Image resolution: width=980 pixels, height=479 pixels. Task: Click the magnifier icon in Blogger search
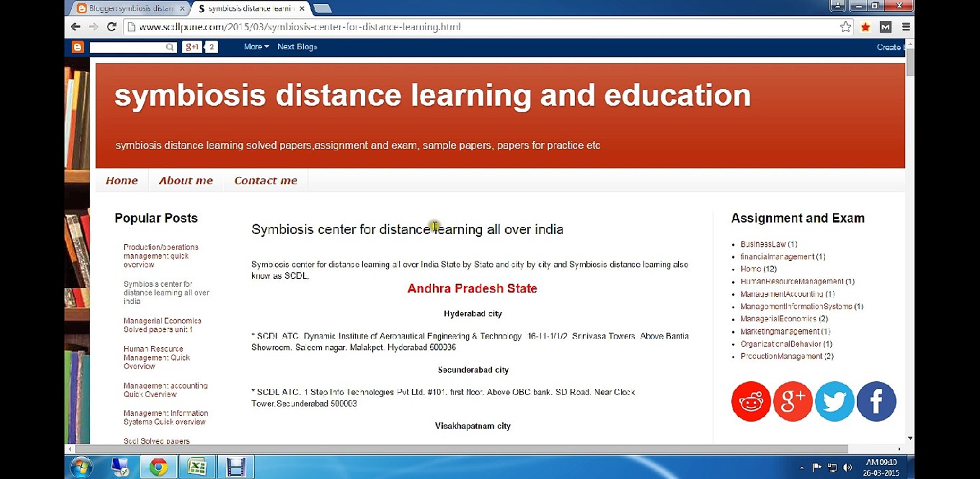(170, 47)
